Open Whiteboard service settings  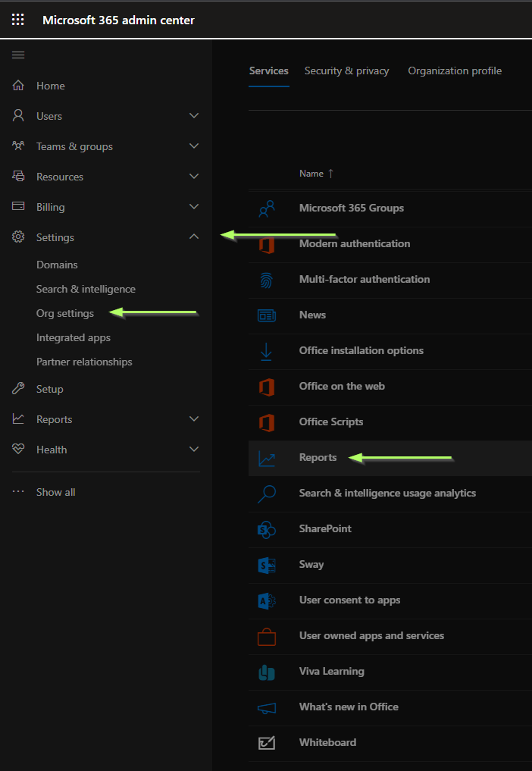[327, 742]
